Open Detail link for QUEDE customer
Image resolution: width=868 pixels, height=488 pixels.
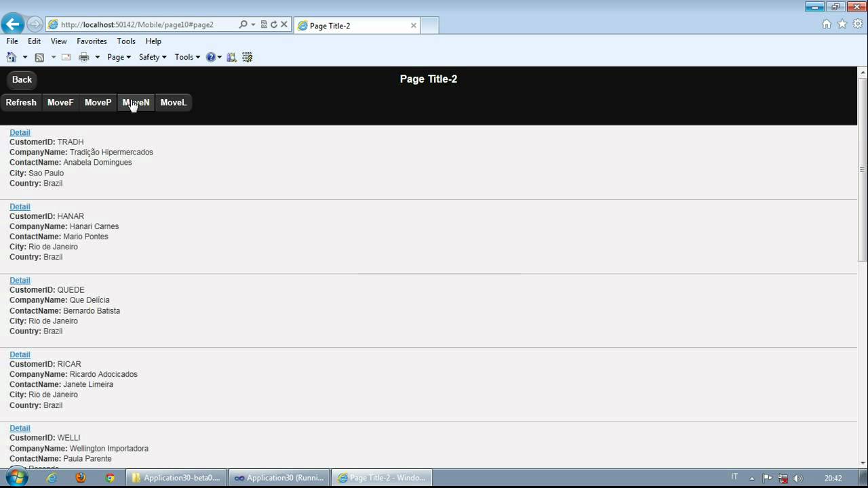tap(20, 280)
